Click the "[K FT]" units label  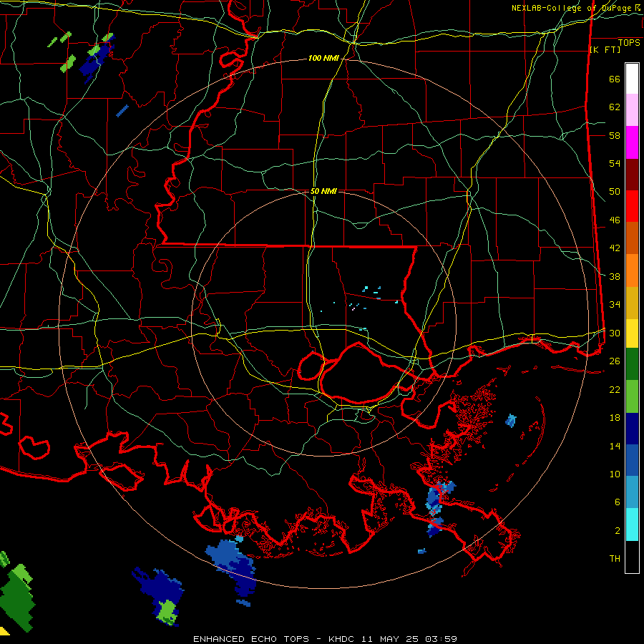pos(605,50)
